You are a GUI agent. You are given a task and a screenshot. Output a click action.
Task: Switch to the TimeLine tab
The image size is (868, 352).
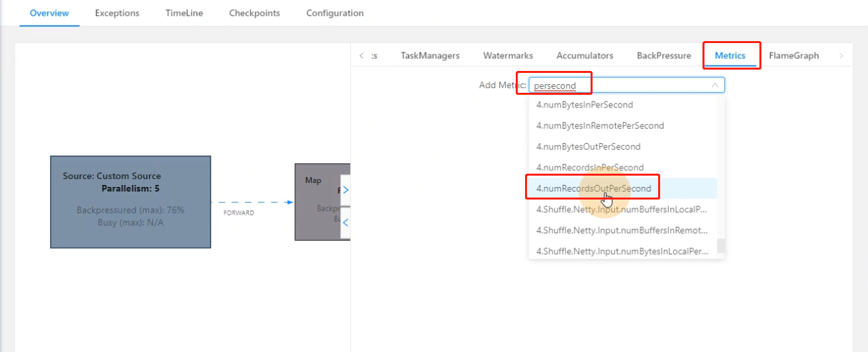[184, 13]
